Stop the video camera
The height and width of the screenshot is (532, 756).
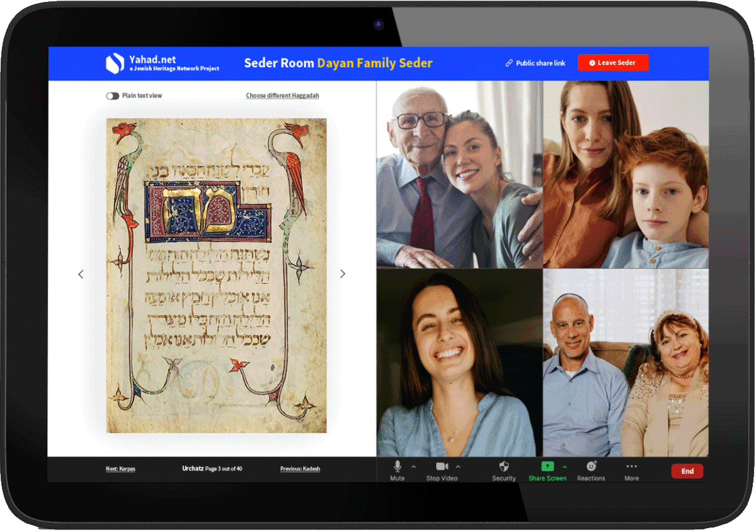[x=442, y=470]
